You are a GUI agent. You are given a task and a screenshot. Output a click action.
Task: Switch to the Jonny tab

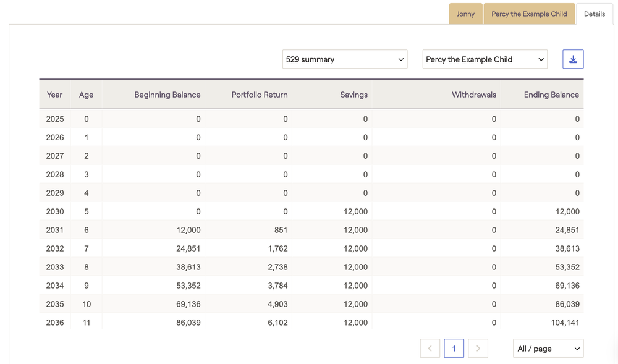(465, 14)
